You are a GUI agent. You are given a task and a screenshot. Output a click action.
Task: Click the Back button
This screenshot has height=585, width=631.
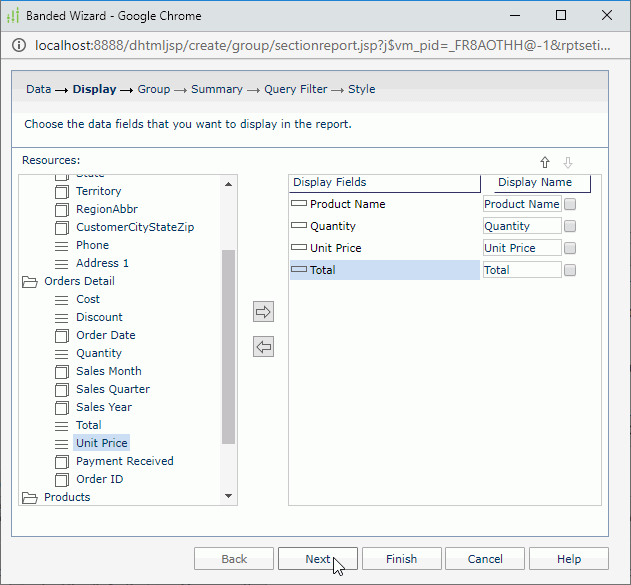(x=234, y=558)
